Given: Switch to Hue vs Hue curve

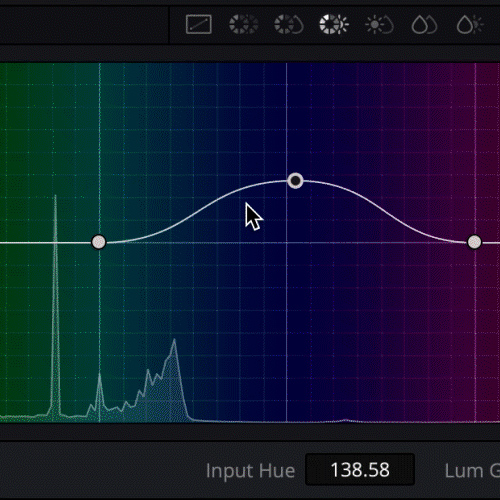Looking at the screenshot, I should coord(244,24).
